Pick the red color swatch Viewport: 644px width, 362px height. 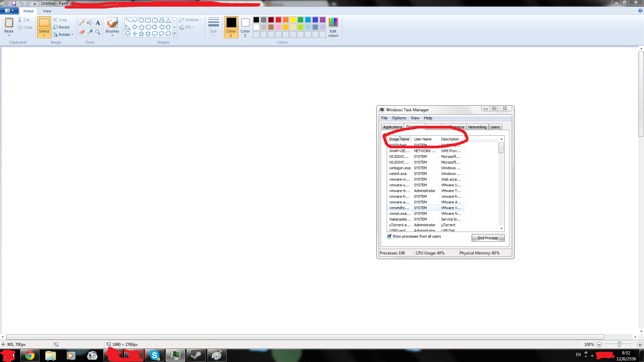278,20
